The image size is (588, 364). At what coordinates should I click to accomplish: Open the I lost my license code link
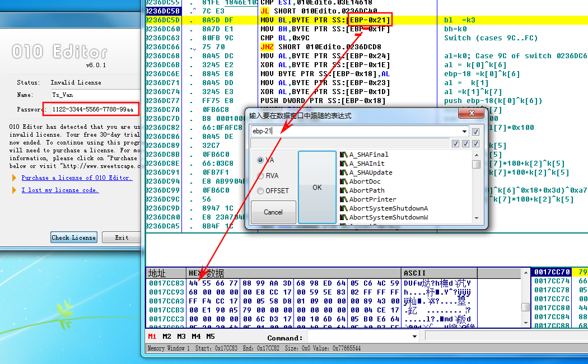coord(60,190)
